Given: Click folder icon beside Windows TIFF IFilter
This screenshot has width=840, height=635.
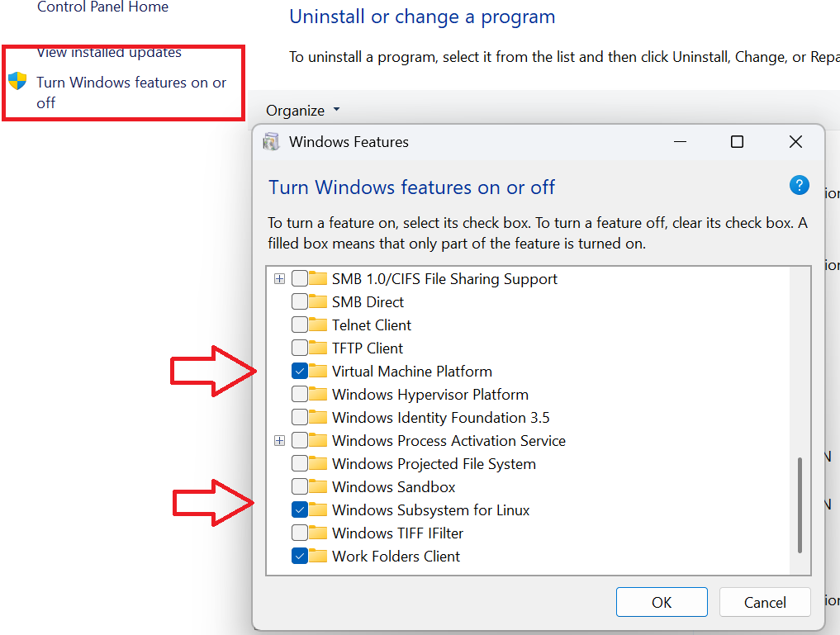Looking at the screenshot, I should click(318, 533).
